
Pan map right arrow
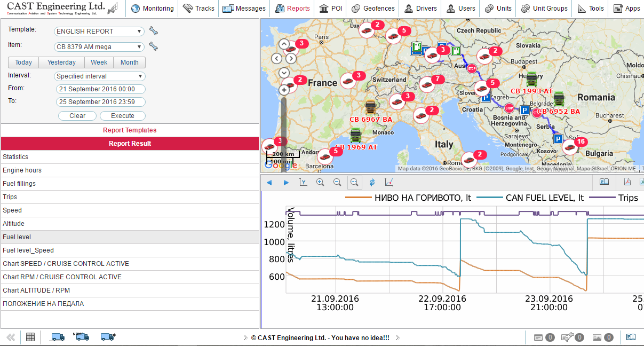(x=291, y=58)
